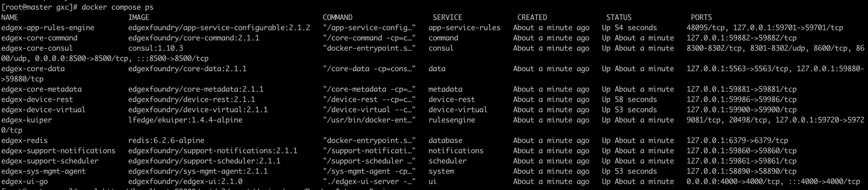
Task: Click the IMAGE column header
Action: coord(138,17)
